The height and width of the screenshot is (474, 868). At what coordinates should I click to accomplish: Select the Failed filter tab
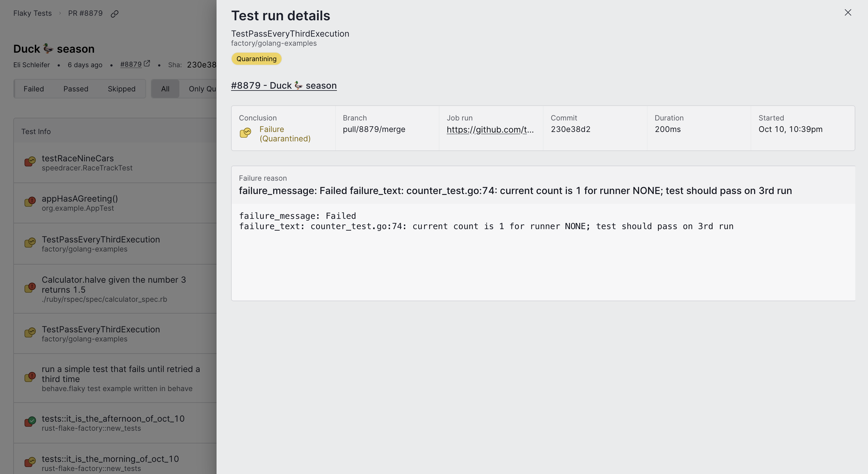(x=34, y=89)
